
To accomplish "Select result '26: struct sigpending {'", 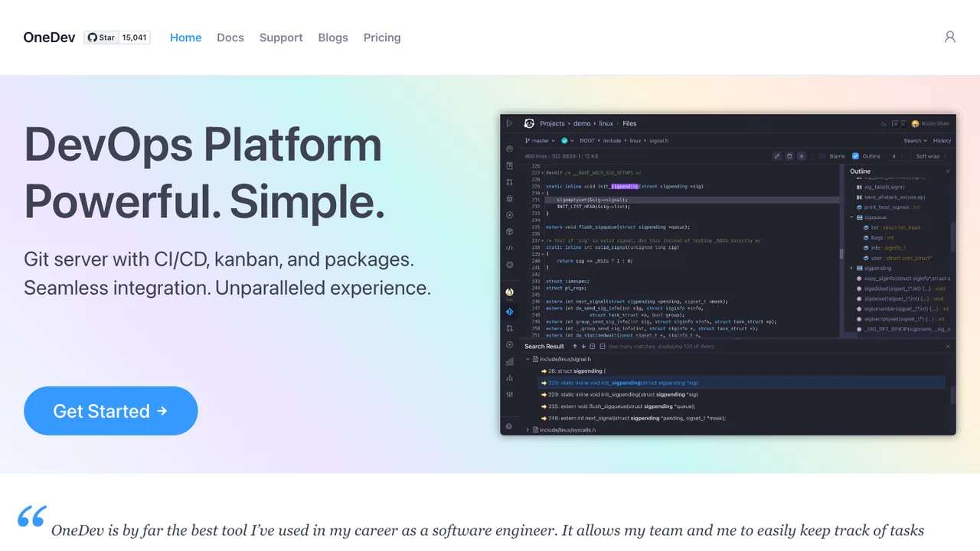I will 573,371.
